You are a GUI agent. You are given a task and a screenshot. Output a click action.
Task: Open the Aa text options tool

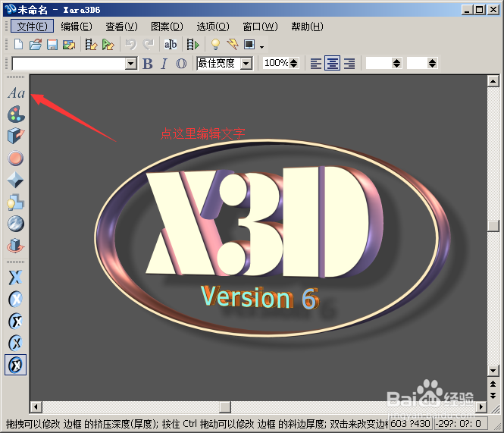pyautogui.click(x=16, y=93)
